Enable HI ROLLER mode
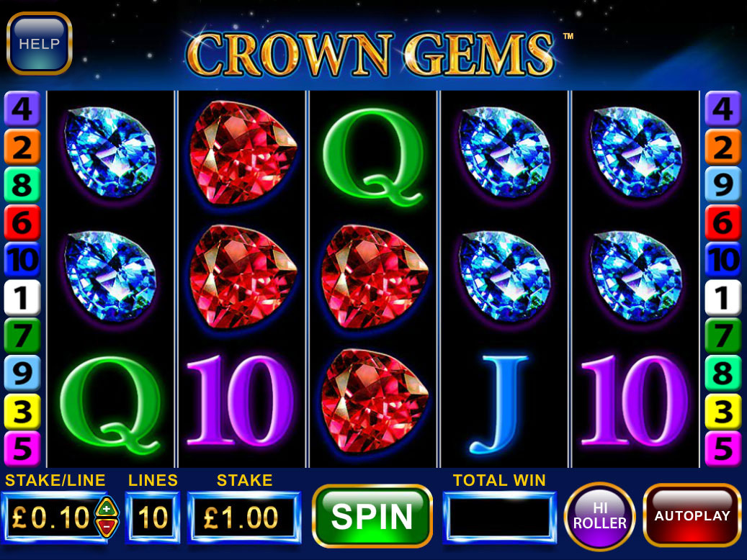747x560 pixels. [x=599, y=517]
